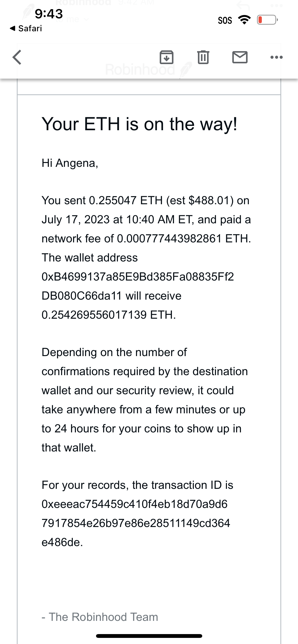Mark email as unread via envelope icon
Image resolution: width=298 pixels, height=644 pixels.
coord(240,57)
